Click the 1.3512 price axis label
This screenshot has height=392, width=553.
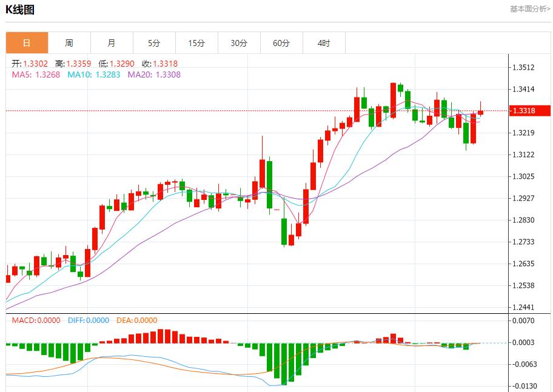[523, 67]
